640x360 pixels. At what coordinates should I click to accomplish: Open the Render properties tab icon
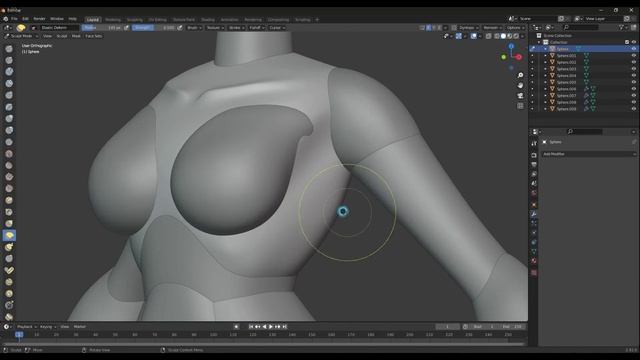tap(534, 155)
